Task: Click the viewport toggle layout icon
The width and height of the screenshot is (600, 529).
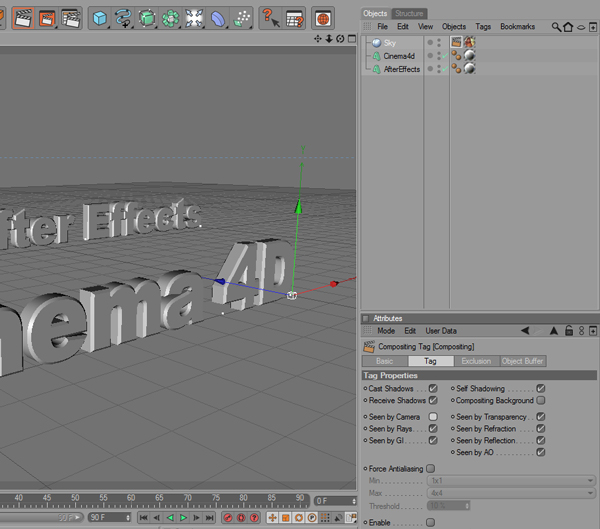Action: pos(352,39)
